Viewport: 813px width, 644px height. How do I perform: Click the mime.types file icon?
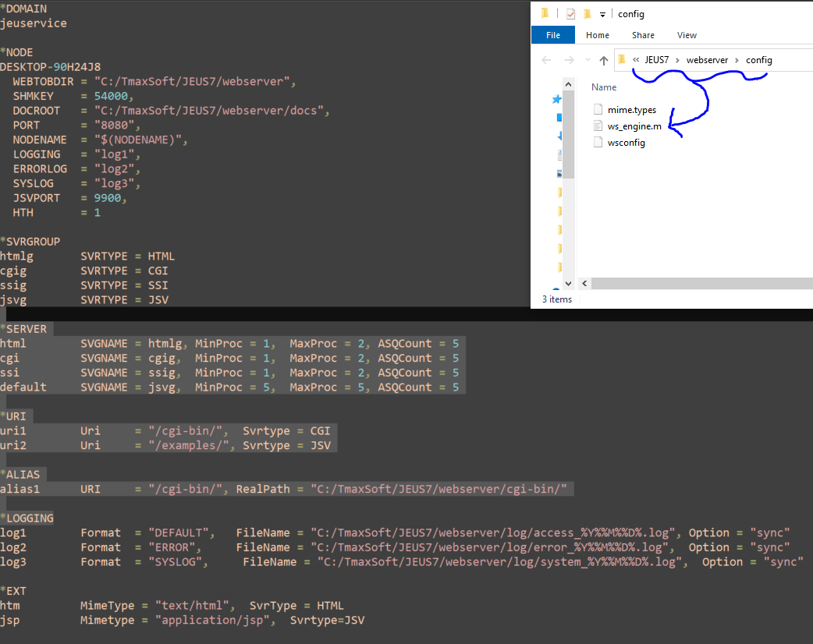click(598, 109)
